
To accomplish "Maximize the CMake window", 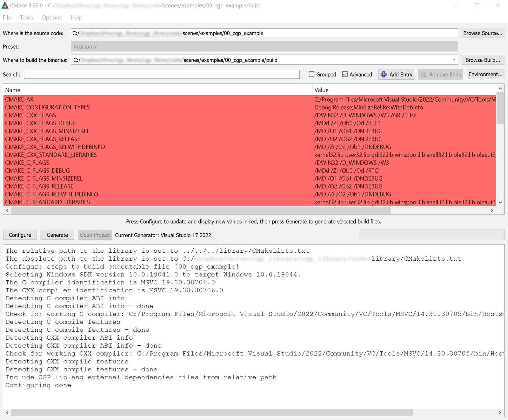I will click(477, 5).
